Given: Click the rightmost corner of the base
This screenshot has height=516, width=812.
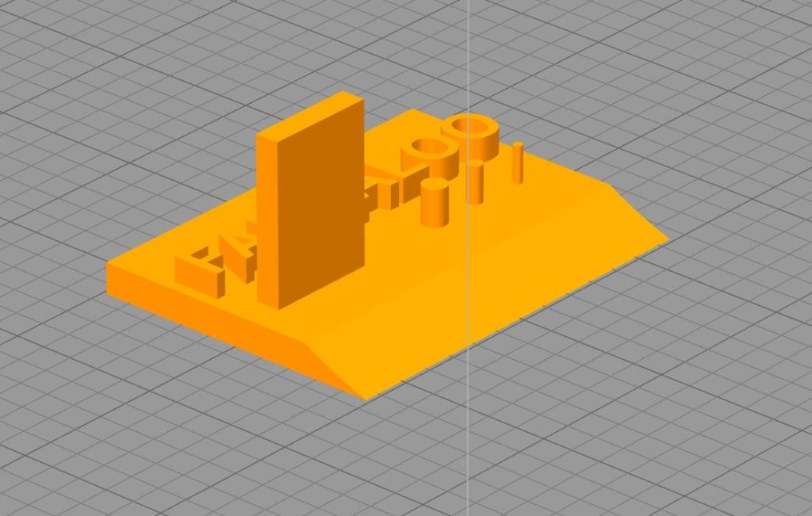Looking at the screenshot, I should 667,238.
